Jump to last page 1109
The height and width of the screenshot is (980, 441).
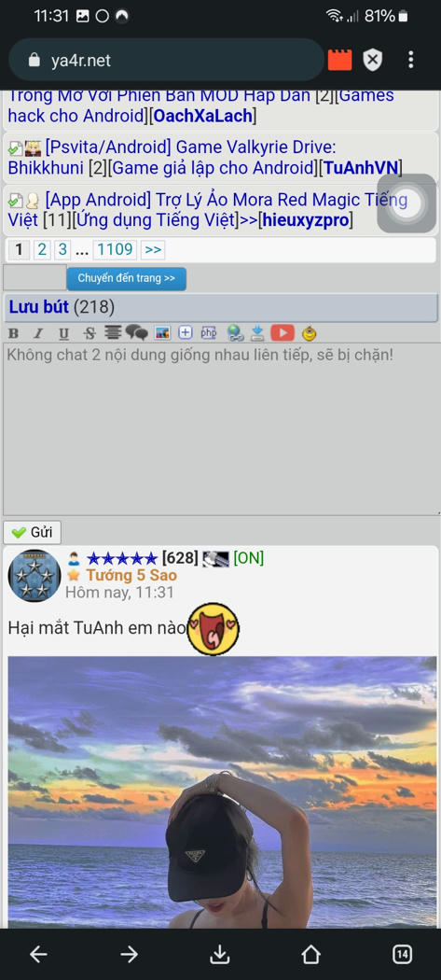[x=115, y=250]
